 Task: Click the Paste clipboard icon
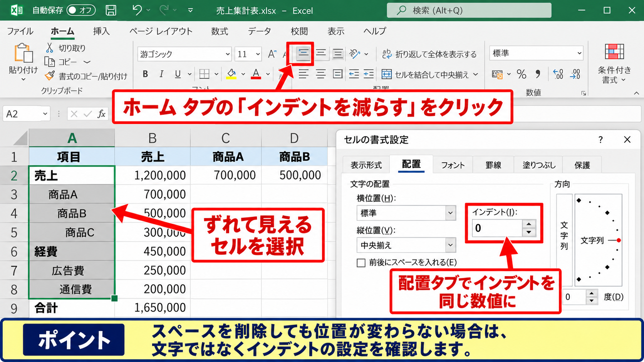(23, 53)
